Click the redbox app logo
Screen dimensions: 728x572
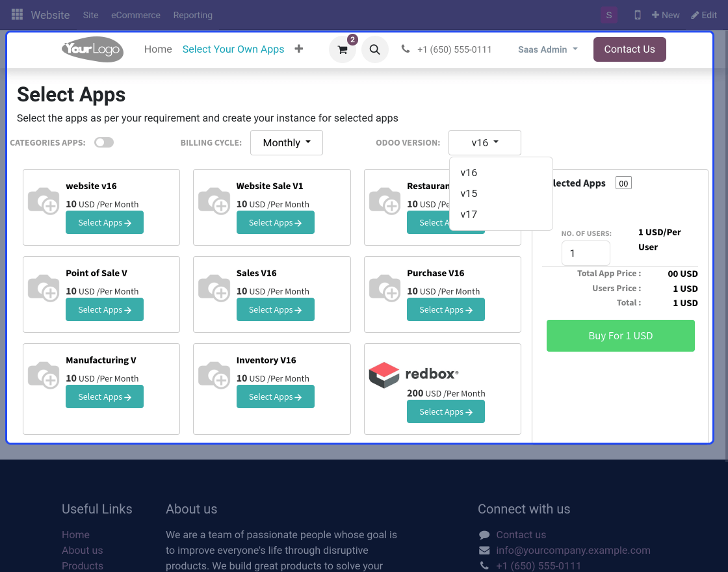(413, 374)
